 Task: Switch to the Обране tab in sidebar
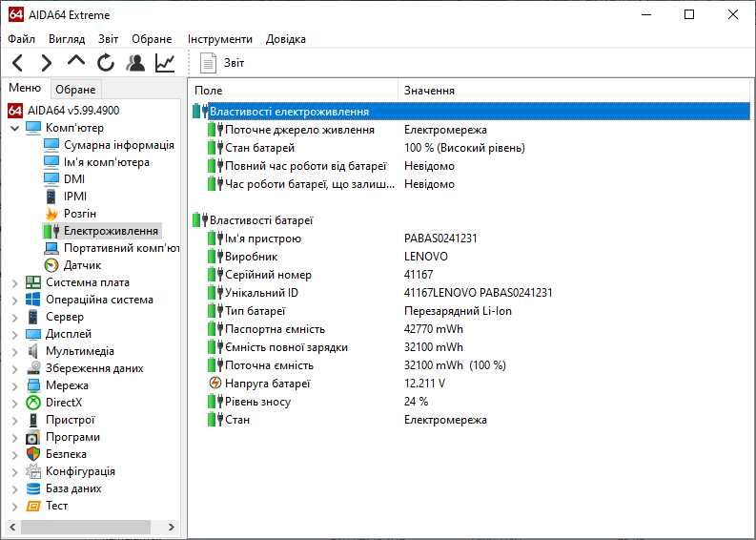[x=75, y=90]
